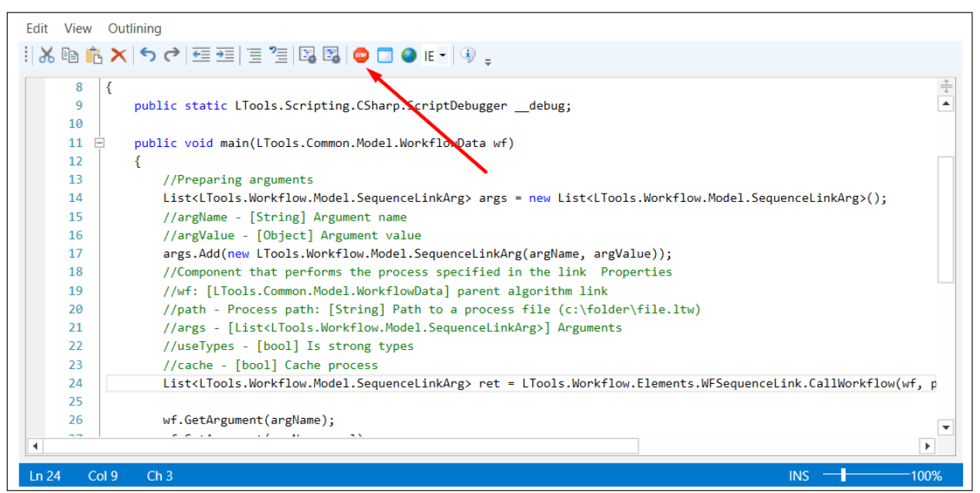Click the info speech bubble icon
The image size is (980, 493).
pos(467,55)
